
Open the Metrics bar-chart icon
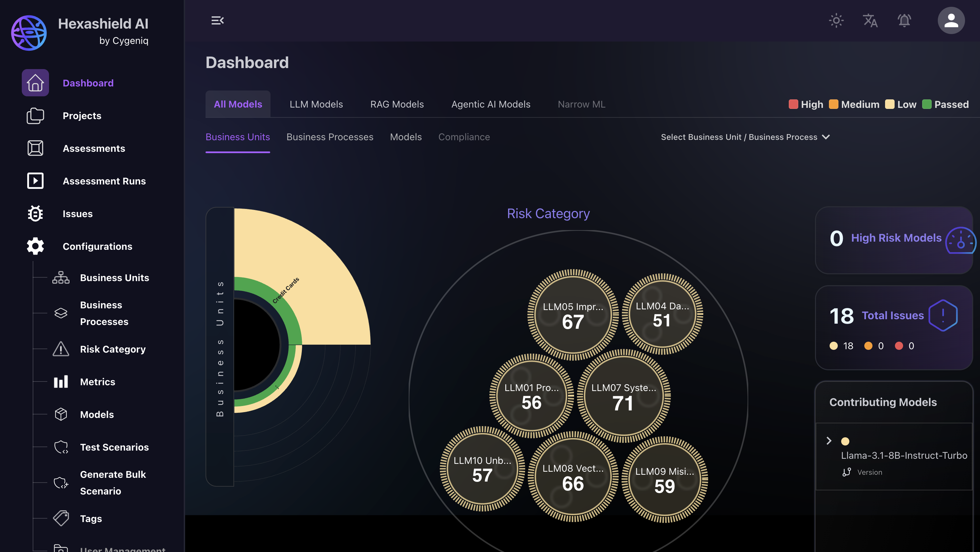pyautogui.click(x=61, y=382)
